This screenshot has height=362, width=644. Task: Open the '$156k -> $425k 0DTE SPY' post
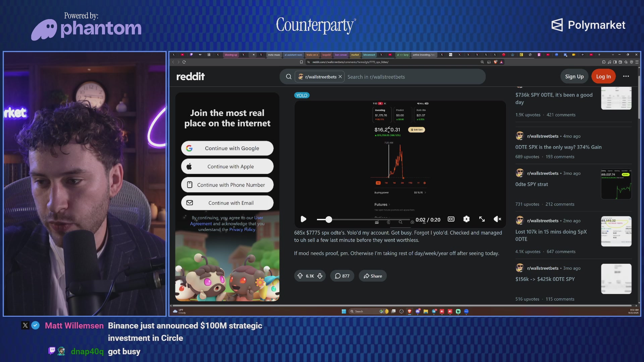[545, 279]
